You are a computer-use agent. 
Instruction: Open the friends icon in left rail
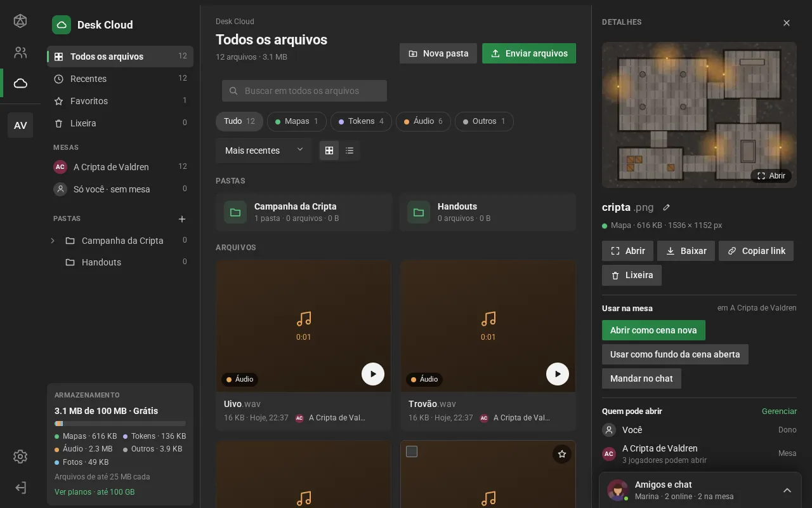pyautogui.click(x=20, y=53)
